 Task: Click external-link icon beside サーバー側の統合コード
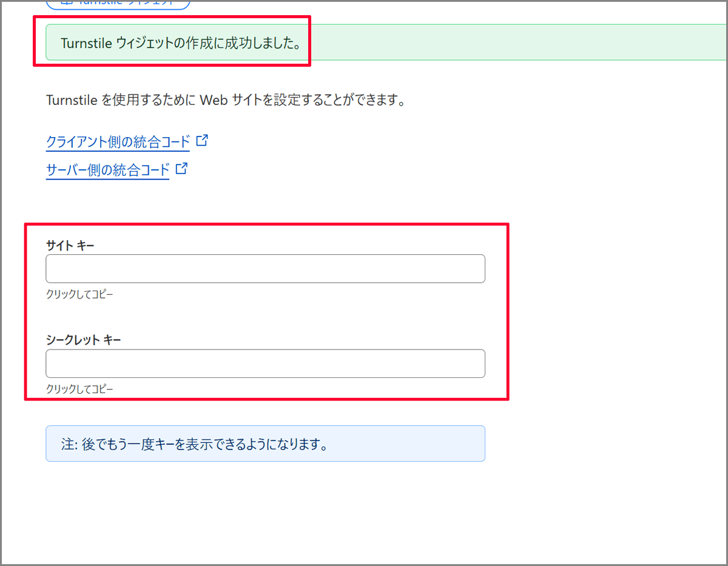pos(182,169)
